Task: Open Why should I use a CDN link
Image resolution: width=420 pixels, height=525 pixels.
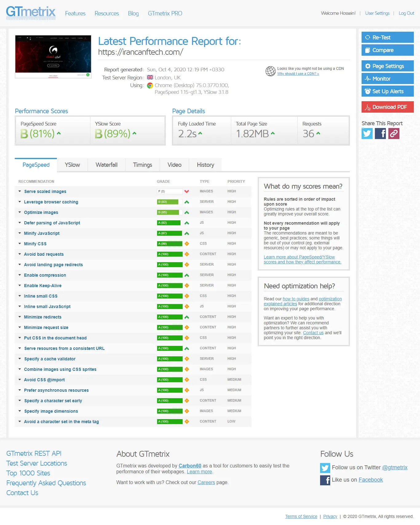Action: (298, 74)
